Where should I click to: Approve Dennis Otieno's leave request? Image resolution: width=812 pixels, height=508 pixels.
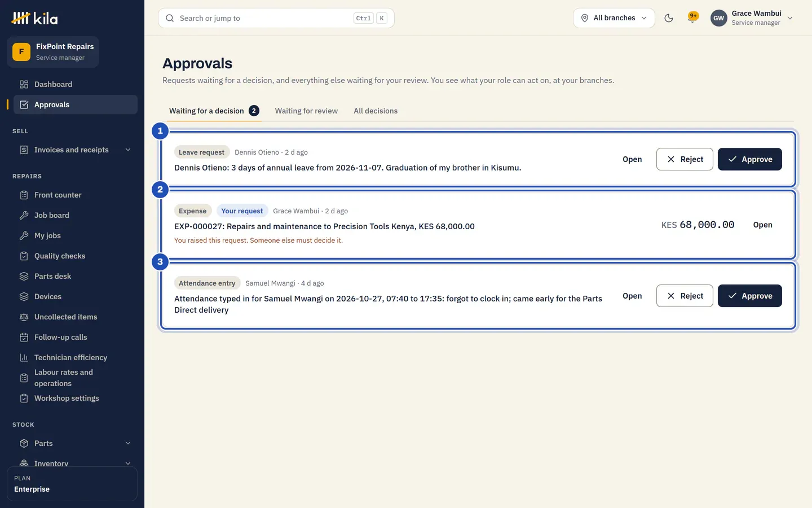[749, 159]
